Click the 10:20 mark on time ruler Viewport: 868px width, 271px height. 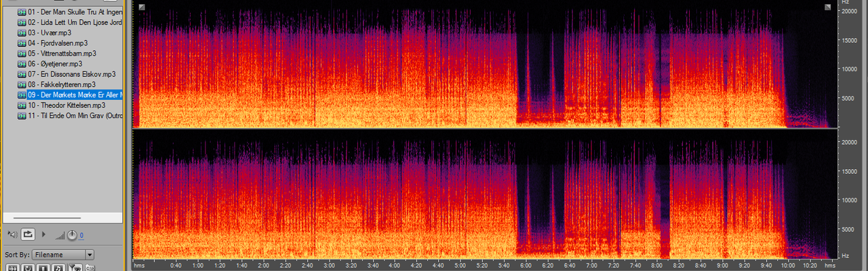click(x=810, y=266)
